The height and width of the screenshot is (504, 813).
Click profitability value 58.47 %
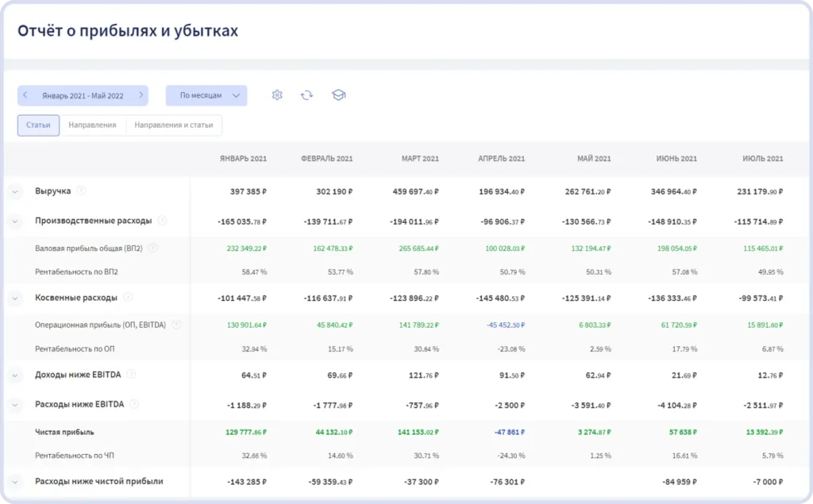pyautogui.click(x=254, y=271)
